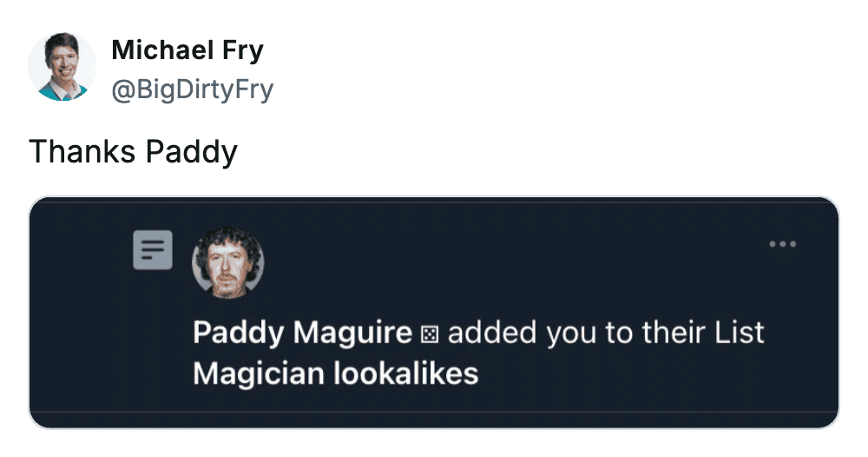Click the dice emoji beside Paddy Maguire
This screenshot has height=457, width=868.
click(430, 334)
